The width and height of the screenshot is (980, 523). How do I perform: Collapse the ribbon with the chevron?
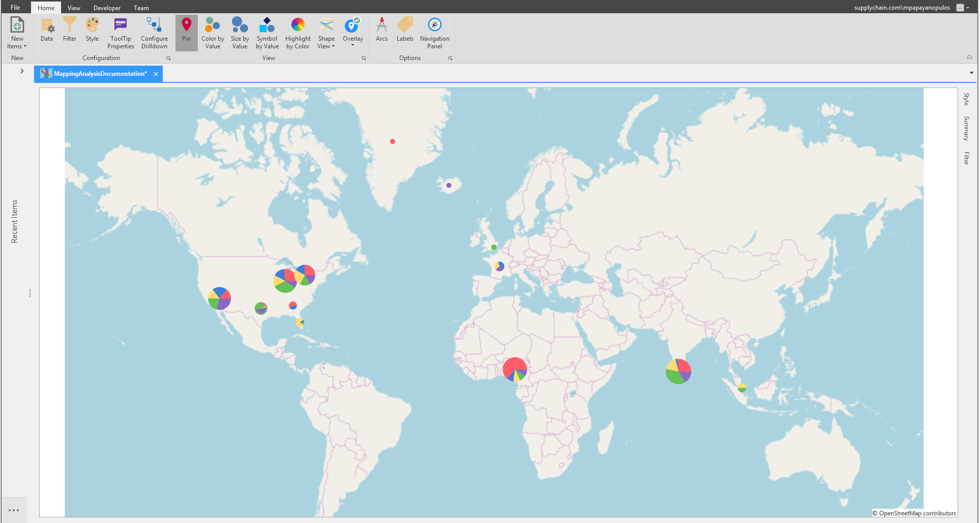coord(969,57)
